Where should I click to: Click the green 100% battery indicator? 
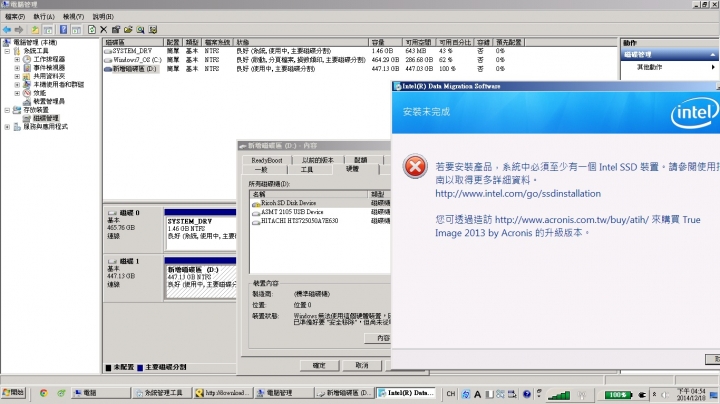click(618, 395)
